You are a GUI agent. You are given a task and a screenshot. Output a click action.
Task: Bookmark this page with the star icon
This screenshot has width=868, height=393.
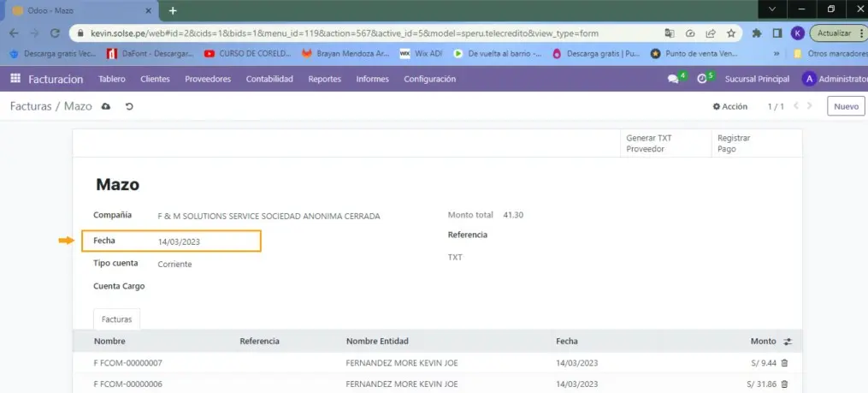731,33
